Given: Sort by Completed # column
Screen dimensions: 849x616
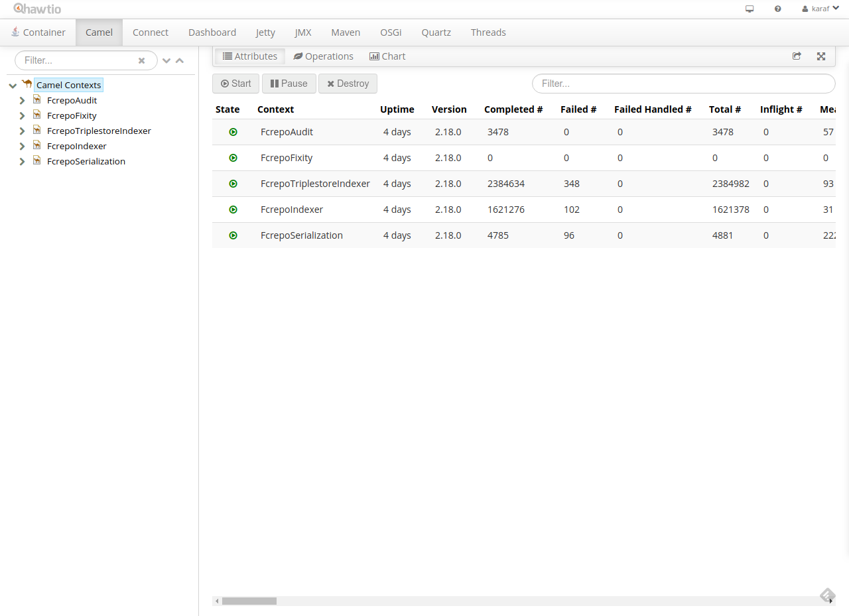Looking at the screenshot, I should pos(513,109).
